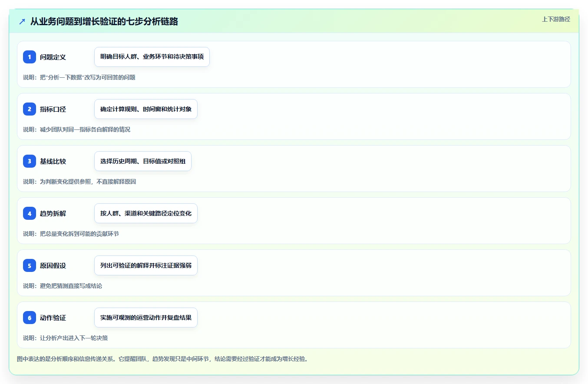This screenshot has width=588, height=384.
Task: Select the 问题定义 step name
Action: click(x=53, y=57)
